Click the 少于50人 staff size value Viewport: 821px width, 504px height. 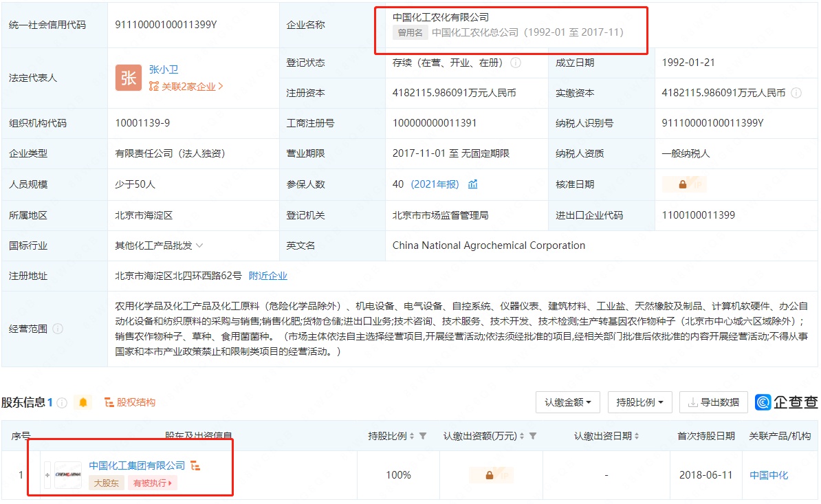[135, 184]
